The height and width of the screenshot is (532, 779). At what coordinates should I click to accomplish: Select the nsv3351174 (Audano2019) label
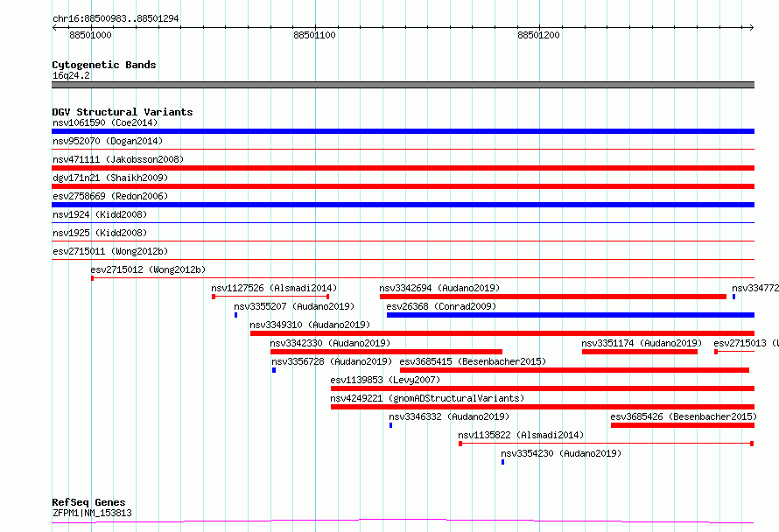tap(642, 343)
